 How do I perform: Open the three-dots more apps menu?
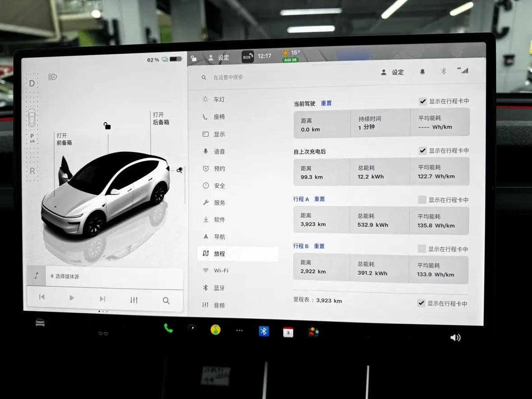click(239, 331)
